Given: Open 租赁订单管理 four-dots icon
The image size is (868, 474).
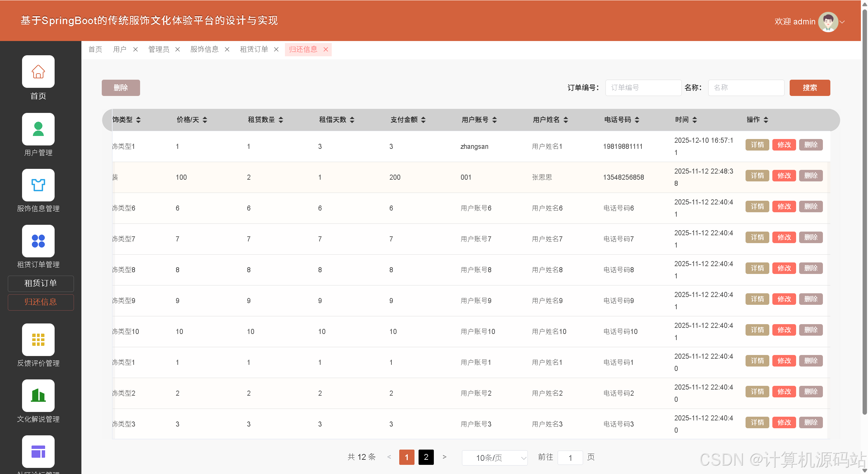Looking at the screenshot, I should tap(38, 241).
